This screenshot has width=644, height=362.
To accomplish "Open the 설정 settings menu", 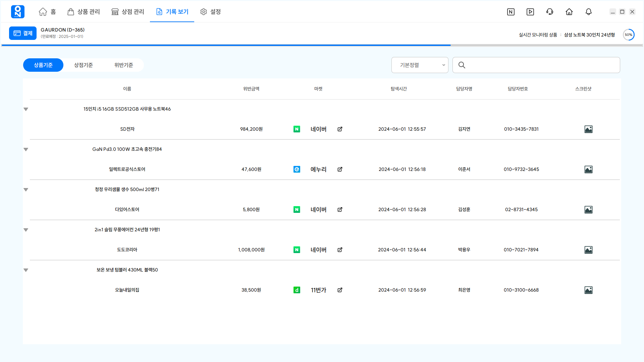I will [x=210, y=12].
